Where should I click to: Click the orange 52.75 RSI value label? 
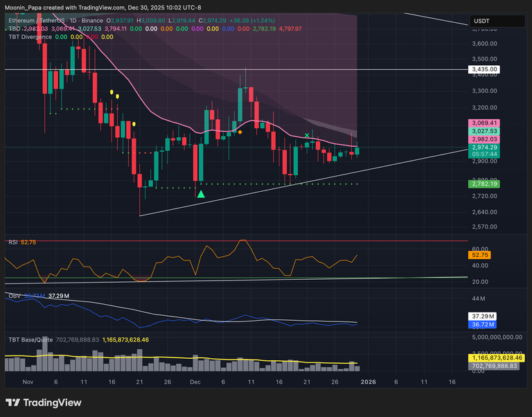[x=480, y=255]
